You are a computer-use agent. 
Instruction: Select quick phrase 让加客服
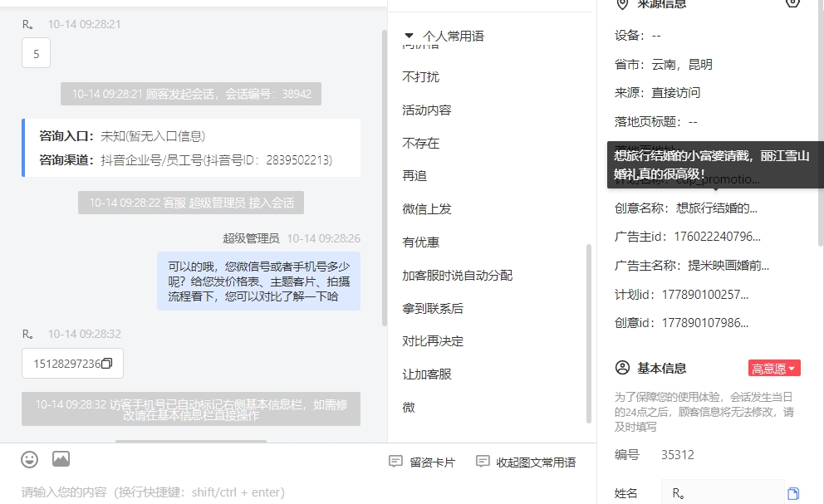click(427, 374)
